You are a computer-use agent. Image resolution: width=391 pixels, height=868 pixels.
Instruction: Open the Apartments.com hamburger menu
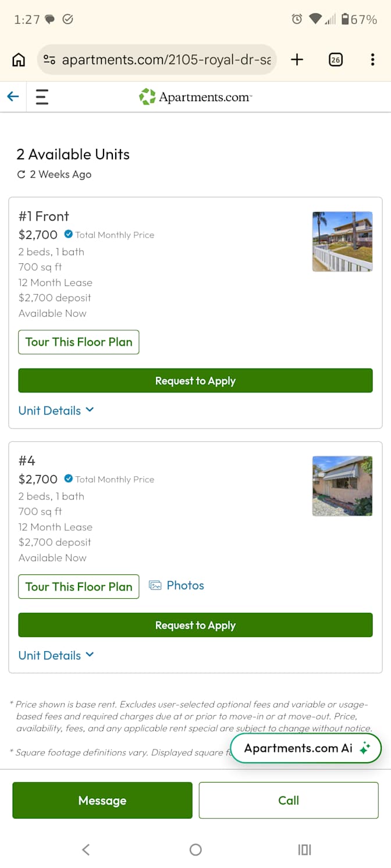42,97
